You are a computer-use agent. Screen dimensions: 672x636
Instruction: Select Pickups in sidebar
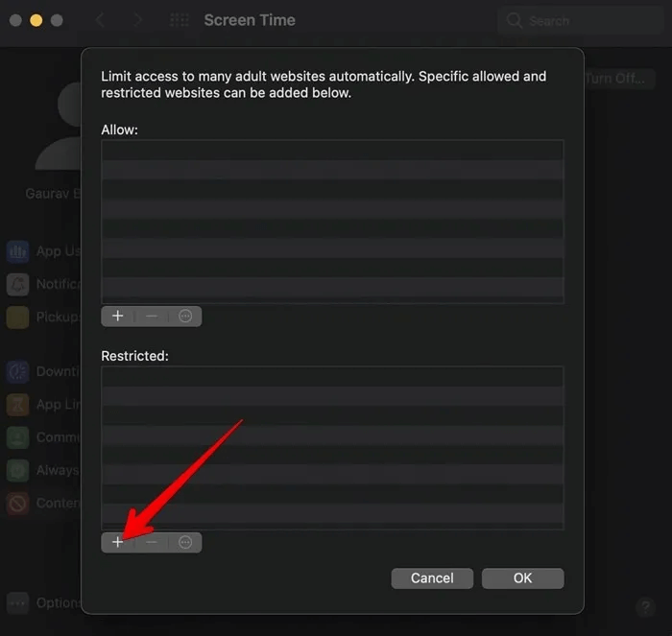click(43, 318)
